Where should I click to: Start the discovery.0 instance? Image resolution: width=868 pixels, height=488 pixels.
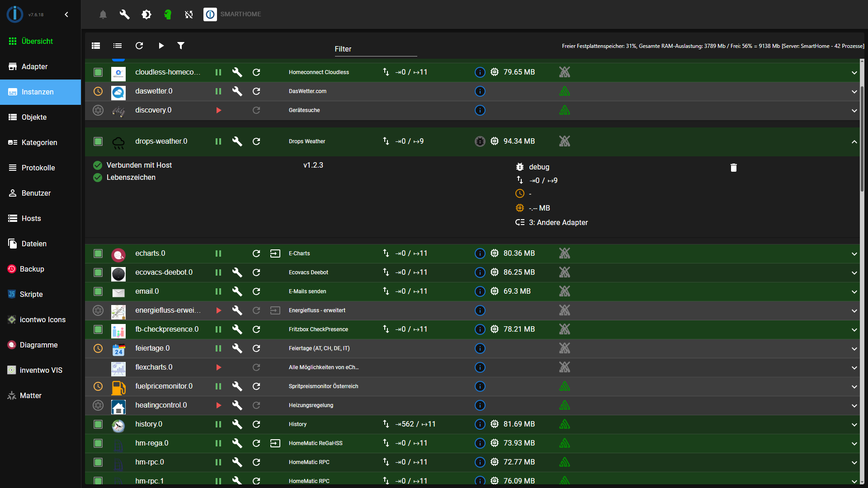click(x=218, y=110)
